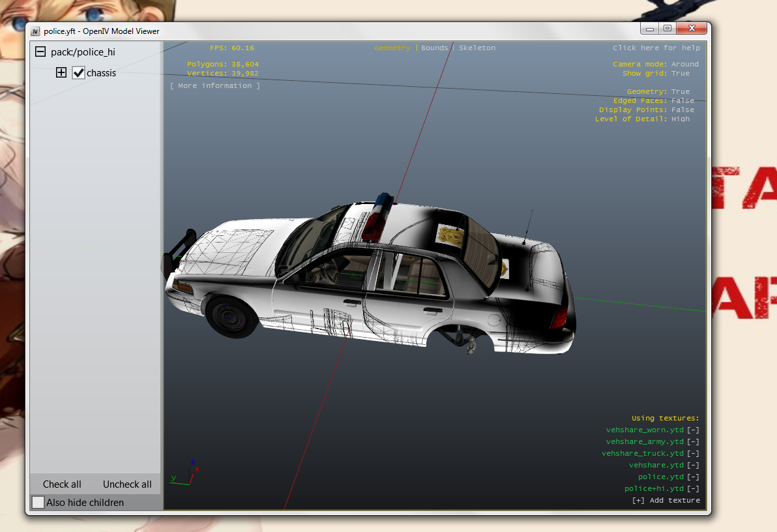The image size is (777, 532).
Task: Click the Vertices: 39,982 readout
Action: pos(222,73)
